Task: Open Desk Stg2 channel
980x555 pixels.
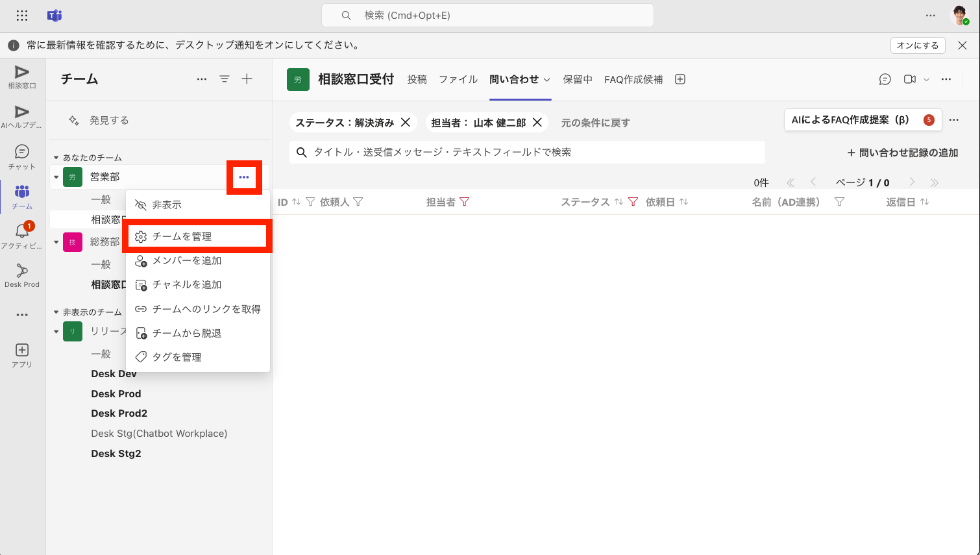Action: pos(116,454)
